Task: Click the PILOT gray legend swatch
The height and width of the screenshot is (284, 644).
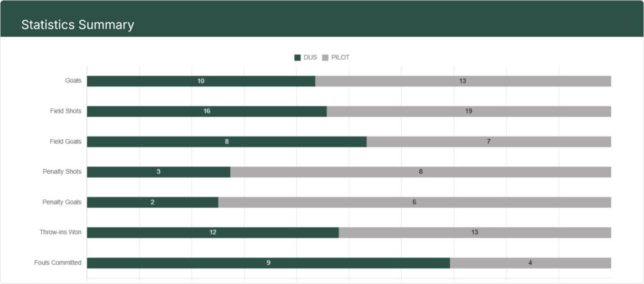Action: pos(325,57)
